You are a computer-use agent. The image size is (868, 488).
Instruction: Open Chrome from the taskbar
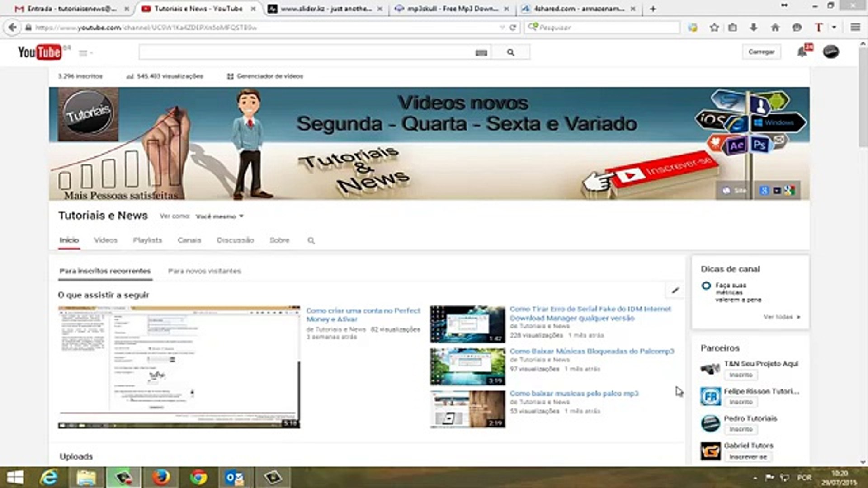tap(198, 478)
